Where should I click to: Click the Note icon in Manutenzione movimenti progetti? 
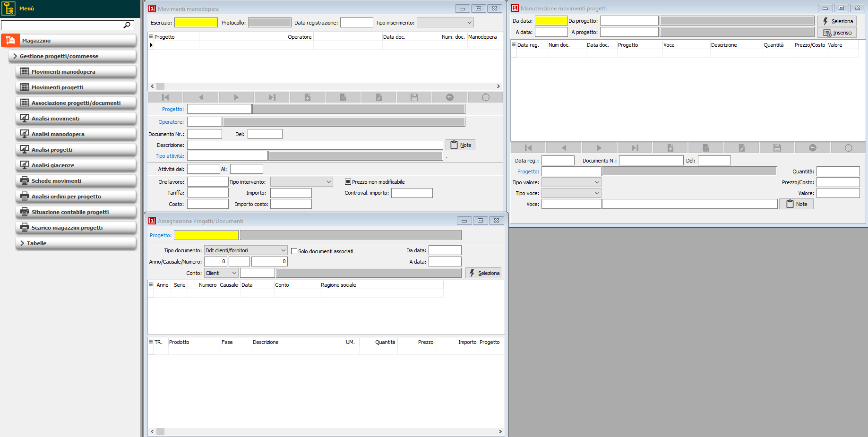pyautogui.click(x=796, y=204)
